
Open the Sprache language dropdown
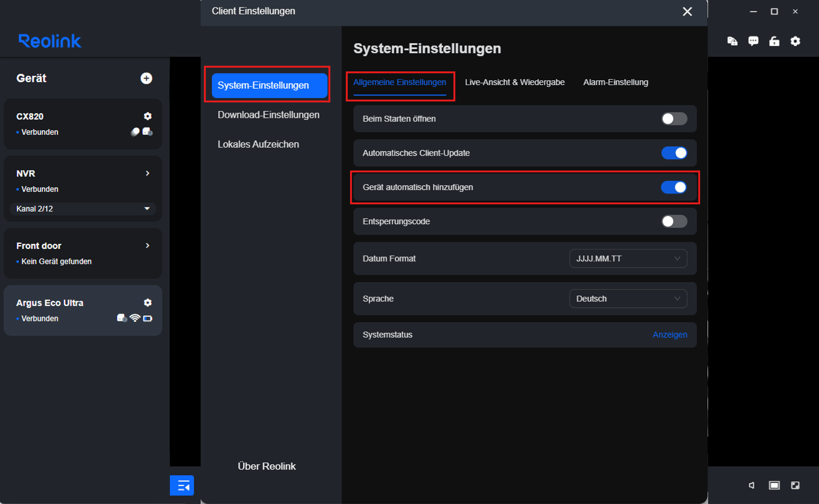[628, 299]
